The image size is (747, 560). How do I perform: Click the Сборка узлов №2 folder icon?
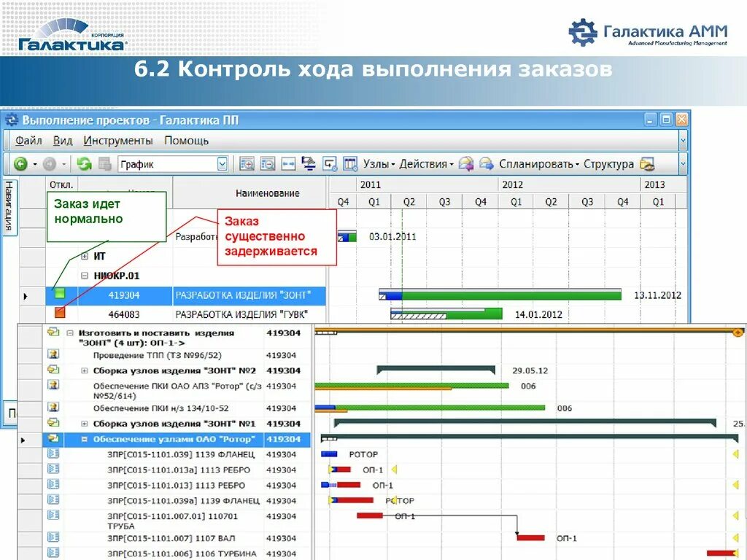point(53,370)
